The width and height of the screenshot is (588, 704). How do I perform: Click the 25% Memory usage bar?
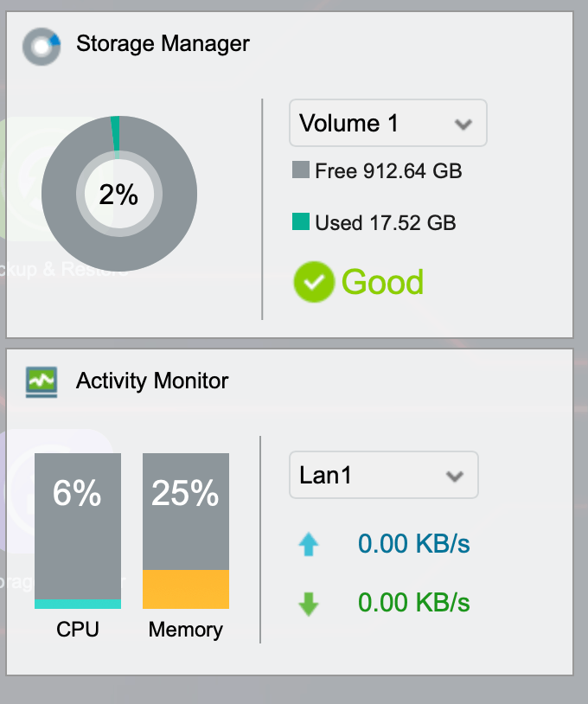(186, 531)
